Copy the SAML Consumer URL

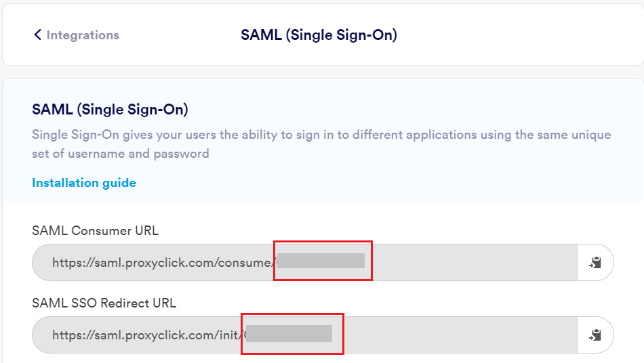pyautogui.click(x=595, y=262)
